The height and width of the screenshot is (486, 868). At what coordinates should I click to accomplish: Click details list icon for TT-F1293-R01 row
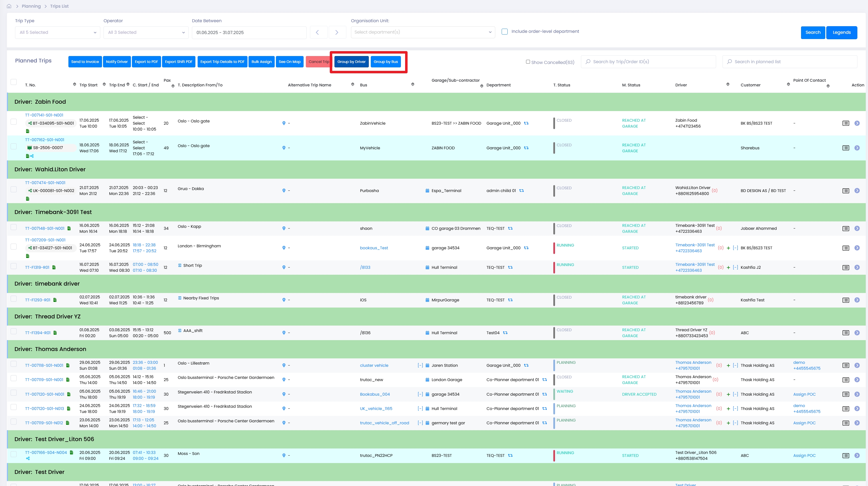tap(846, 300)
